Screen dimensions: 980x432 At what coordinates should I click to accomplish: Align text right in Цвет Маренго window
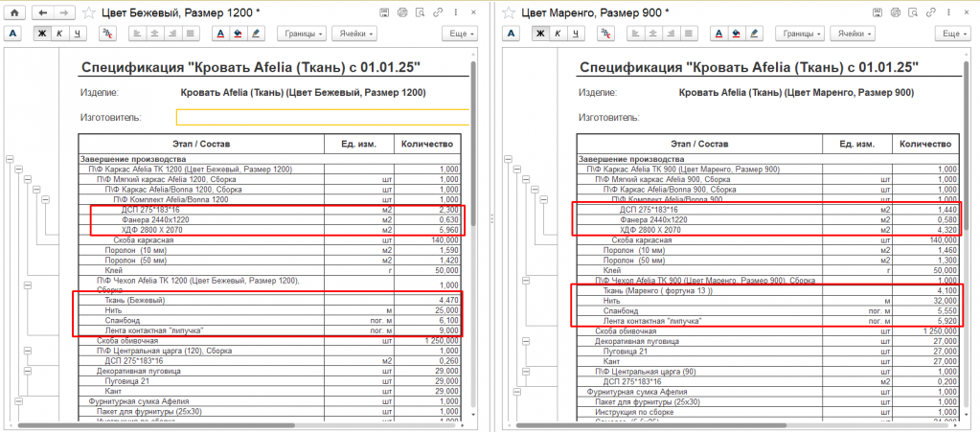pos(672,34)
